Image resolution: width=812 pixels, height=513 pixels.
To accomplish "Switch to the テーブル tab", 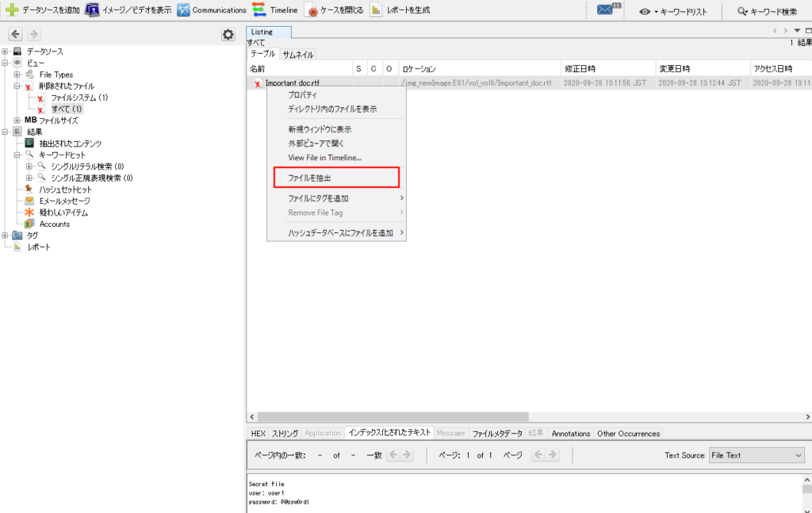I will [263, 54].
